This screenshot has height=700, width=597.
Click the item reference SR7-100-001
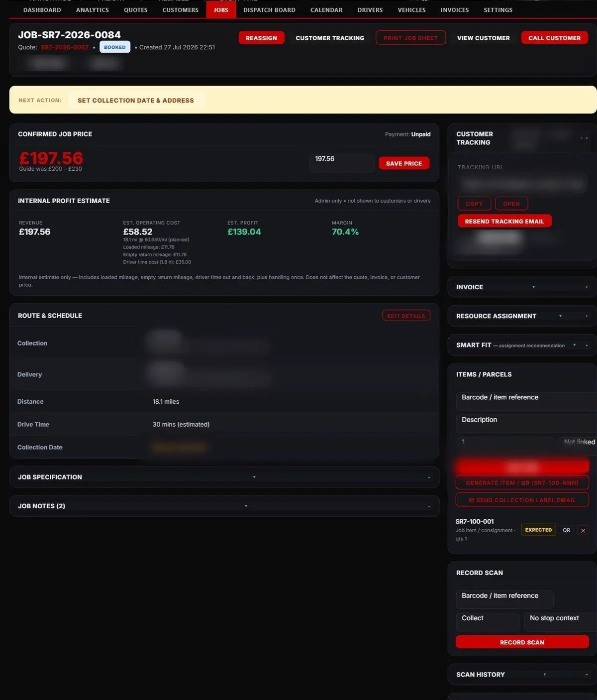pyautogui.click(x=475, y=521)
